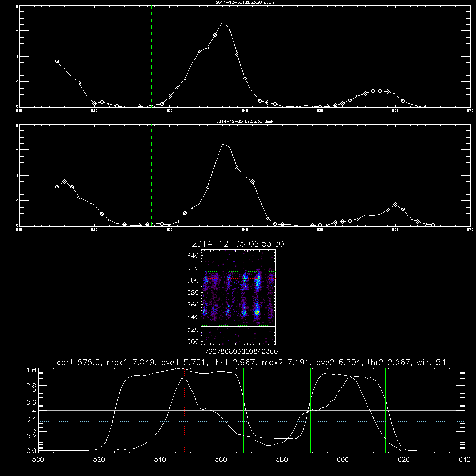Select 'widt 54' in the stats header
This screenshot has width=476, height=476.
431,362
